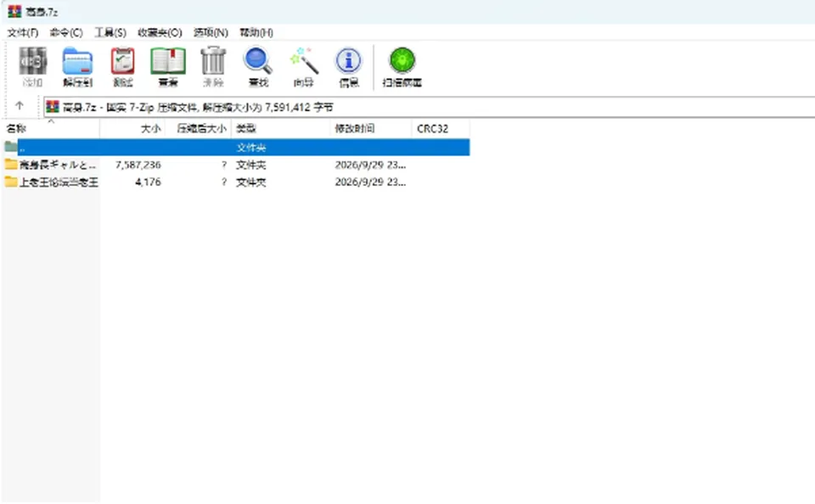815x504 pixels.
Task: Click the WinRAR icon in the title bar
Action: [14, 11]
